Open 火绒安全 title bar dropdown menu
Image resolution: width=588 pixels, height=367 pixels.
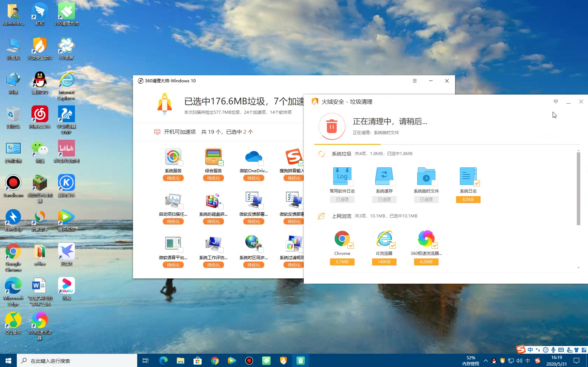click(x=556, y=102)
